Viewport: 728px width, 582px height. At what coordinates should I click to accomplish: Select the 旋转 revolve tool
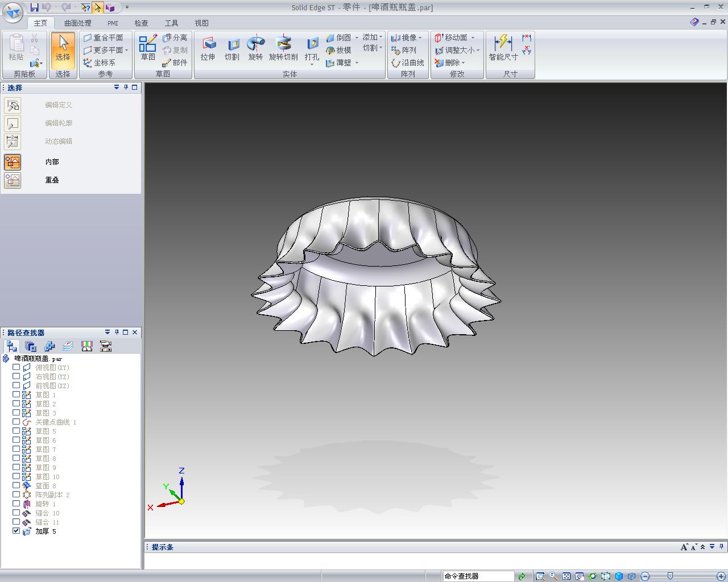tap(256, 48)
